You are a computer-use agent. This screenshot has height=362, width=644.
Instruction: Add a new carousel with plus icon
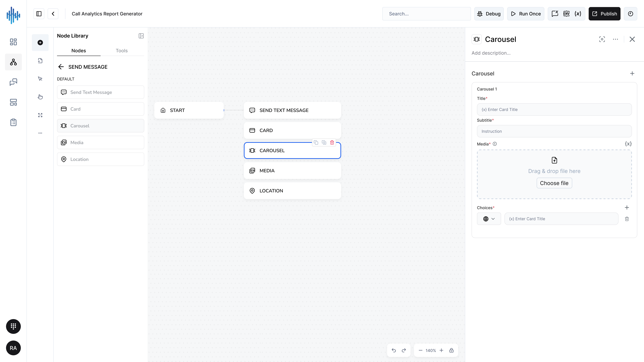pyautogui.click(x=632, y=73)
